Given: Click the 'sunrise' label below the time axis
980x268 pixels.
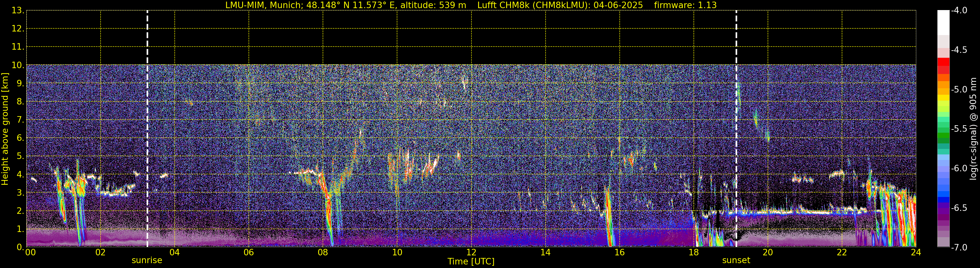Looking at the screenshot, I should [x=147, y=261].
